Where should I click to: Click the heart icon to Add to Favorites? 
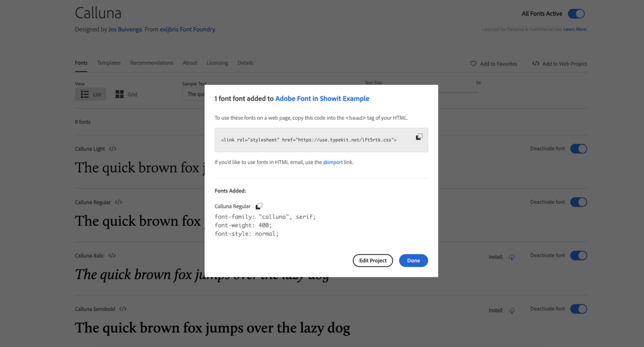[473, 63]
